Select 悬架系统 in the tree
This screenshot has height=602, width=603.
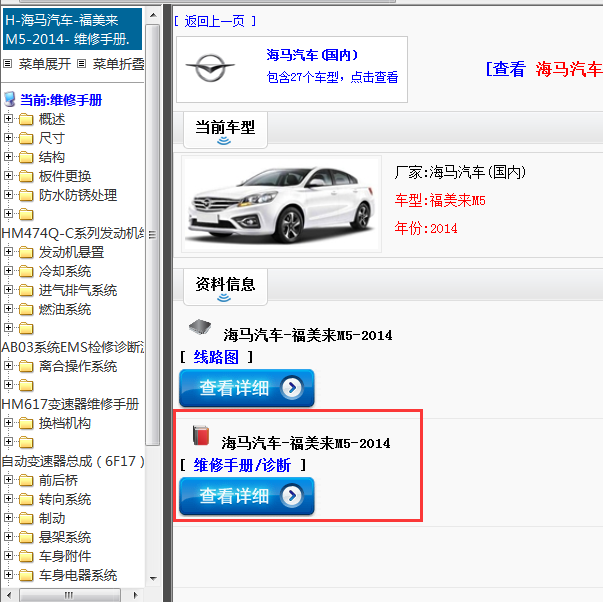pos(65,537)
